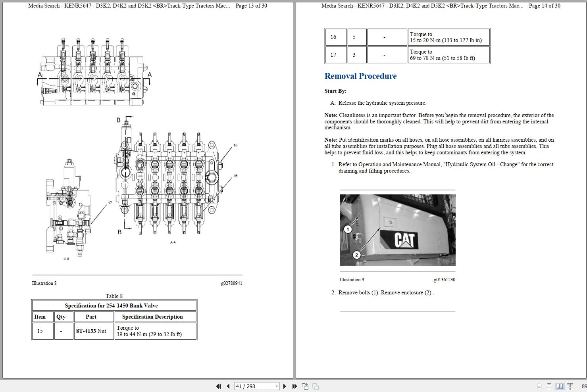Toggle two-page continuous scrolling mode

point(570,386)
